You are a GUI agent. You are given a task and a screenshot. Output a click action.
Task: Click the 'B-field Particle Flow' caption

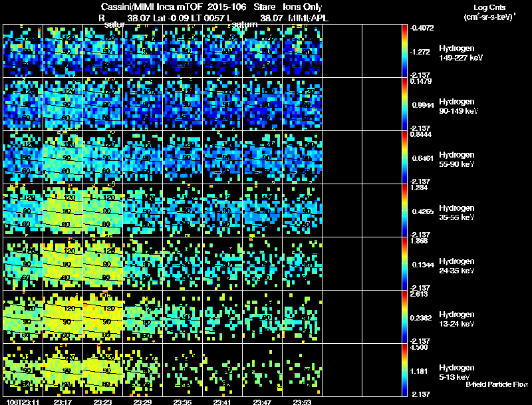[497, 384]
